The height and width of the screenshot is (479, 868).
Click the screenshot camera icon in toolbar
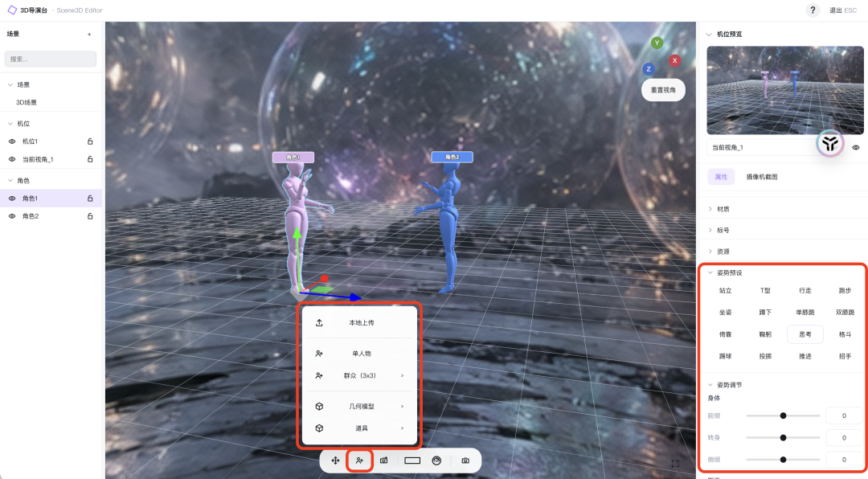(465, 461)
